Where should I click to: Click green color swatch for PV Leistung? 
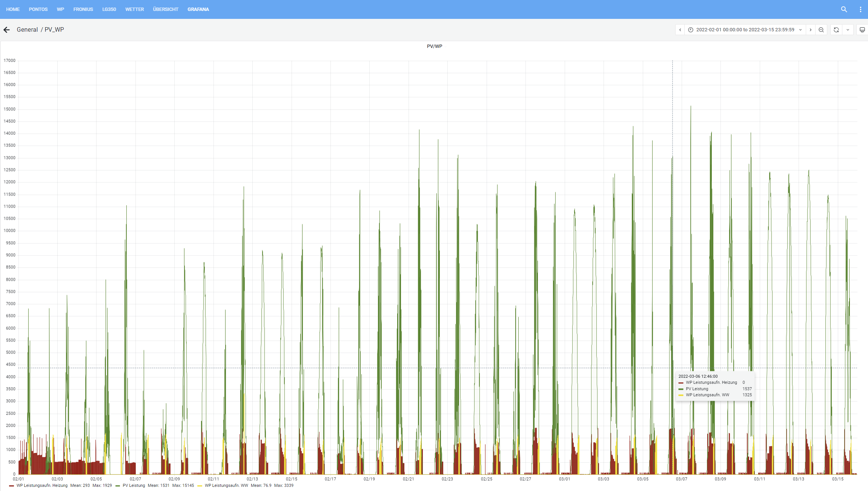click(118, 486)
